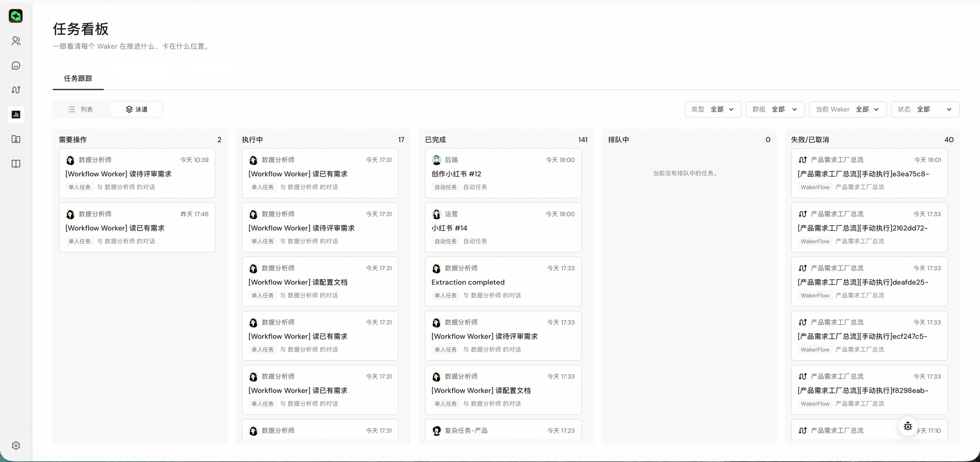Viewport: 980px width, 462px height.
Task: Open 已完成 读待评审需求 card at 17:33
Action: (503, 336)
